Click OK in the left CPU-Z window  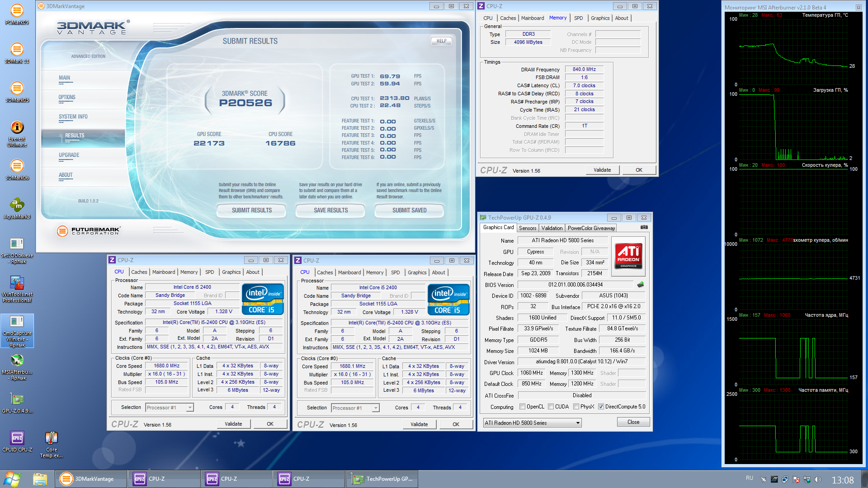pos(270,424)
